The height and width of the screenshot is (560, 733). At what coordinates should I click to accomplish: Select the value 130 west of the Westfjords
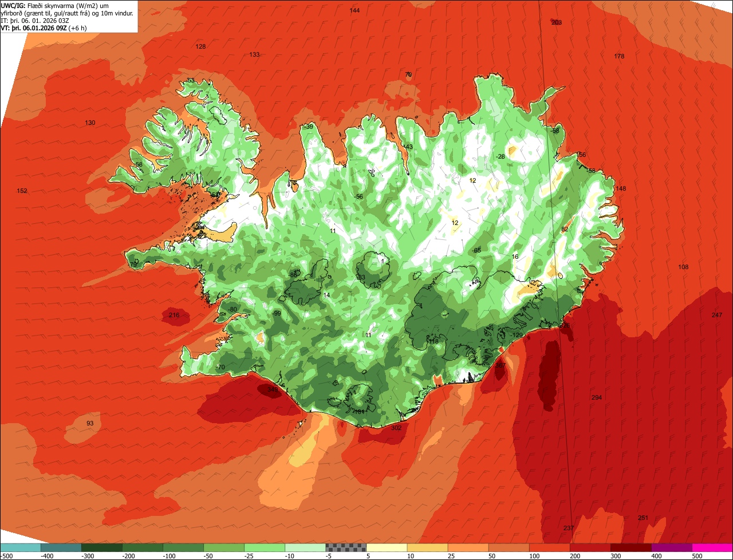pyautogui.click(x=90, y=123)
